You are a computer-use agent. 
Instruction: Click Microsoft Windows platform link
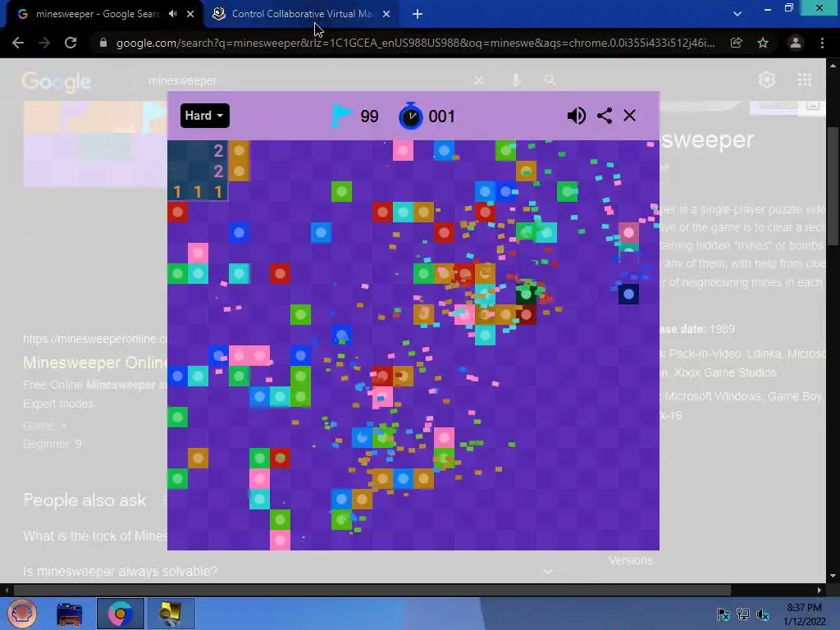click(x=714, y=396)
